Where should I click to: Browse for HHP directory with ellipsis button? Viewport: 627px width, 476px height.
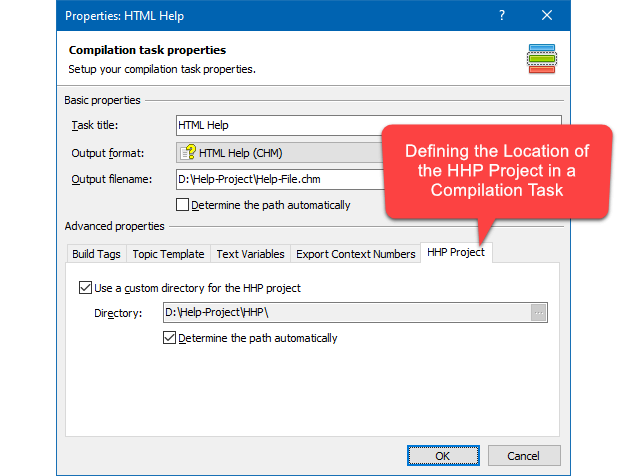pos(539,312)
